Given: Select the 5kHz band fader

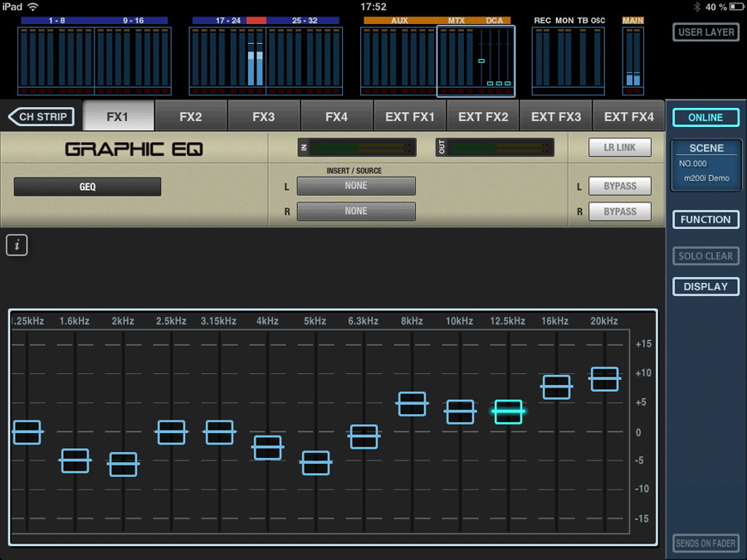Looking at the screenshot, I should pyautogui.click(x=316, y=462).
